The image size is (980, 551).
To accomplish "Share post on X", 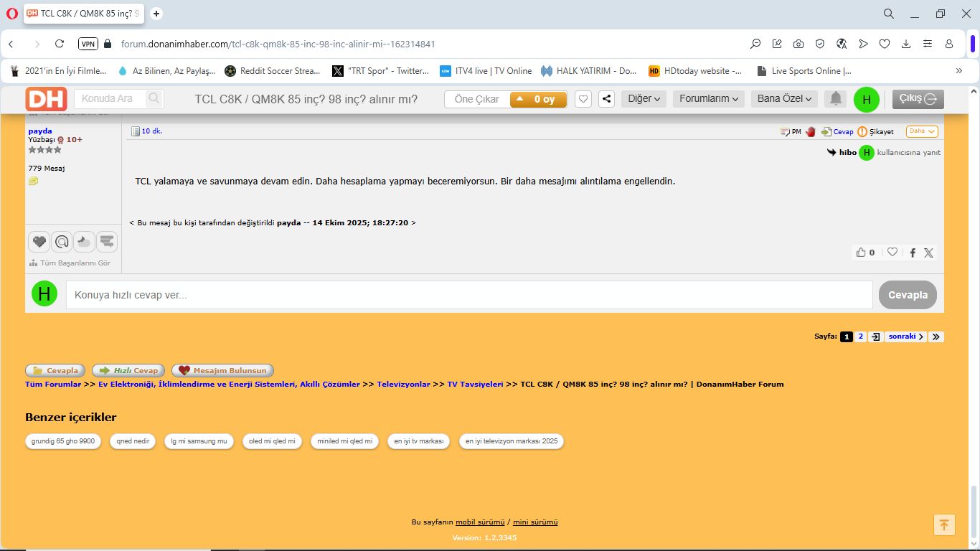I will point(928,253).
